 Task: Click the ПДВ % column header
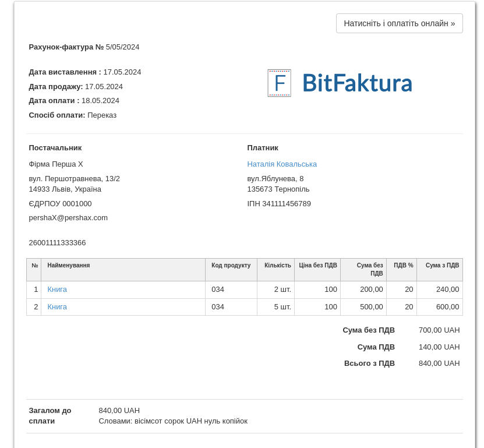pyautogui.click(x=403, y=266)
